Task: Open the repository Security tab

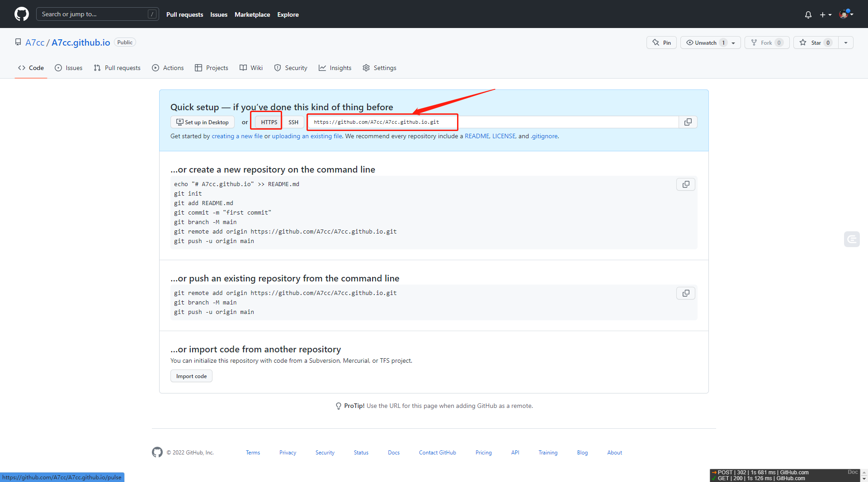Action: click(291, 68)
